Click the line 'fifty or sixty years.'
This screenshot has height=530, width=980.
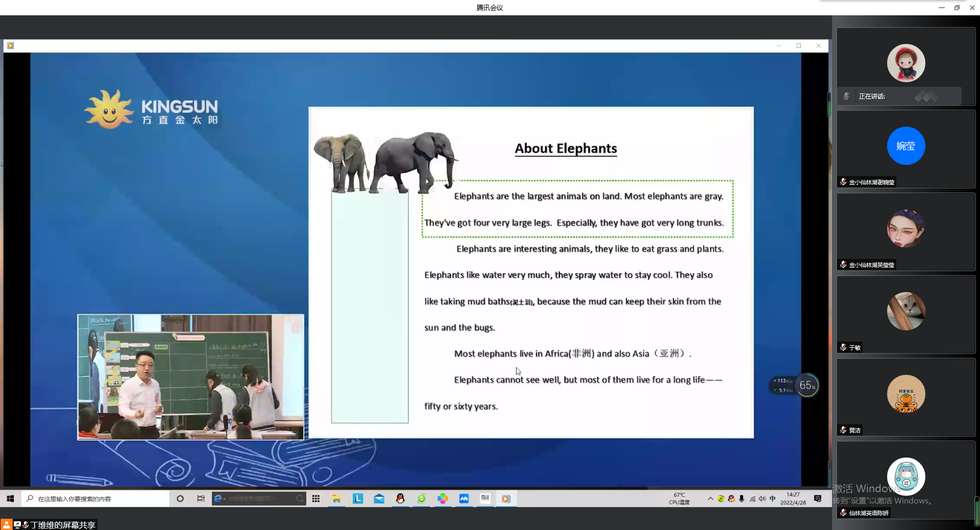[x=461, y=406]
